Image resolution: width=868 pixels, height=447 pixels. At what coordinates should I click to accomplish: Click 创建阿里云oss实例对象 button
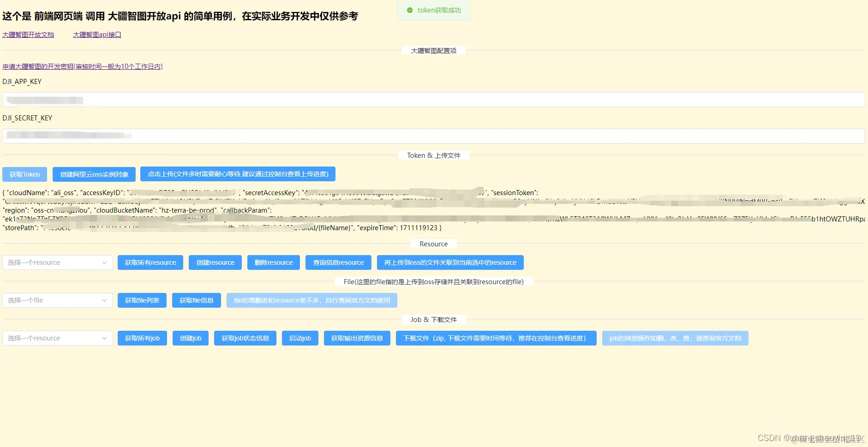point(94,174)
